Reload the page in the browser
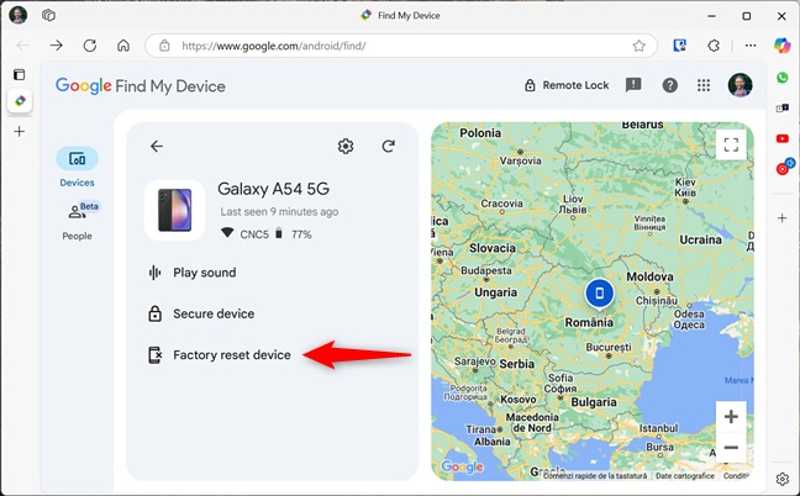This screenshot has height=496, width=800. coord(90,45)
